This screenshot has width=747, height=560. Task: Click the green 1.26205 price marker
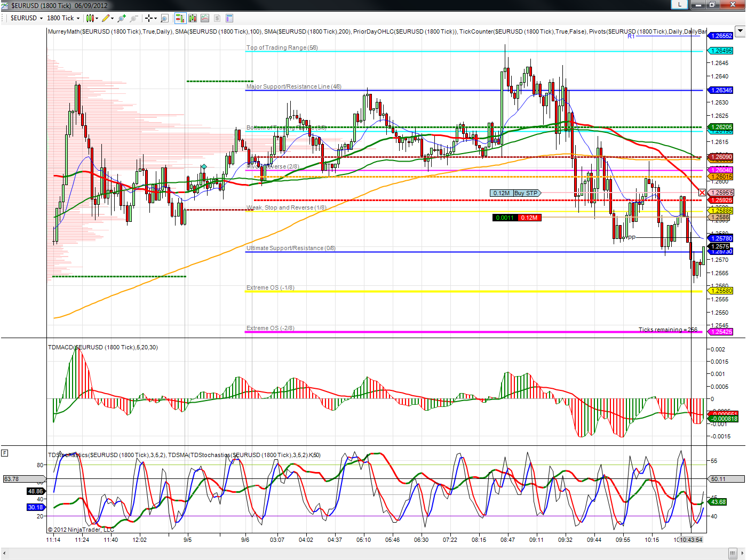721,127
